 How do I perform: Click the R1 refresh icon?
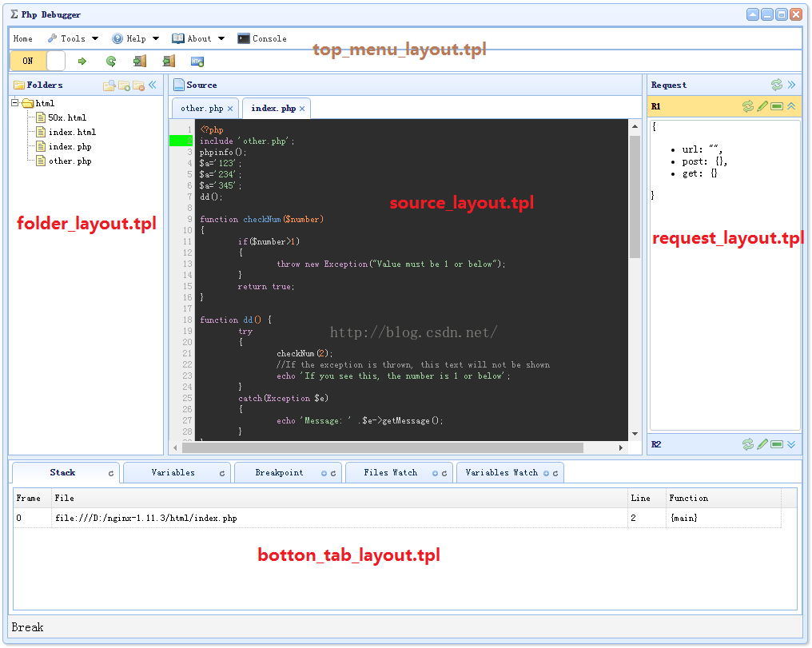click(748, 106)
